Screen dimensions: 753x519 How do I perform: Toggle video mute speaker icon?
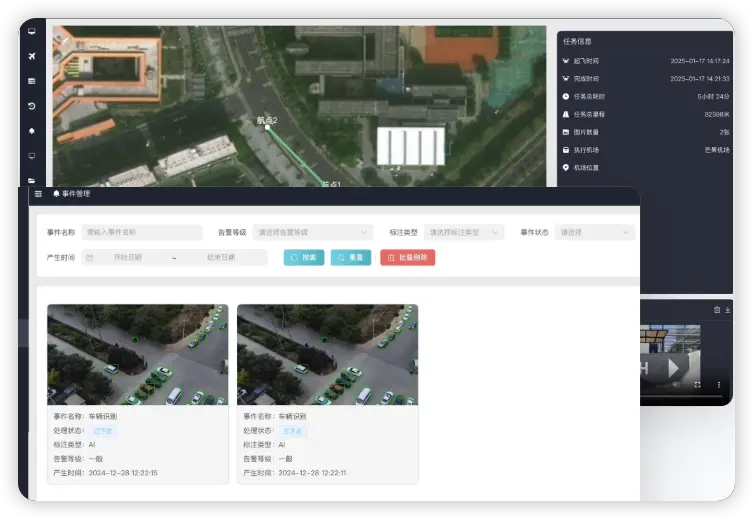pyautogui.click(x=676, y=385)
